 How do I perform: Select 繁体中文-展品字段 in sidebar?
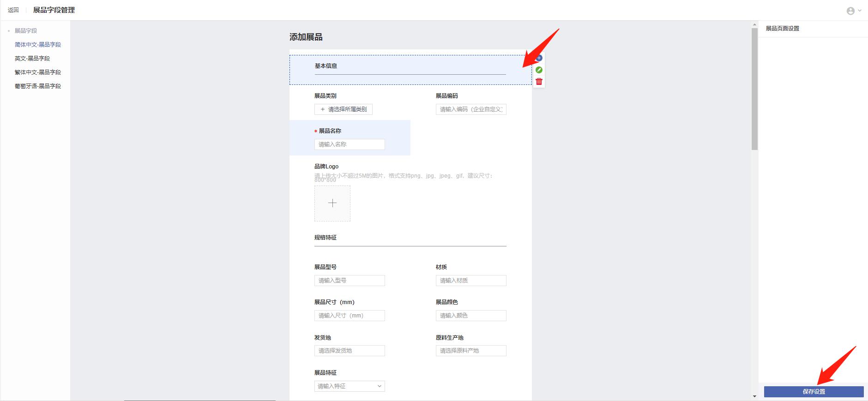point(38,72)
